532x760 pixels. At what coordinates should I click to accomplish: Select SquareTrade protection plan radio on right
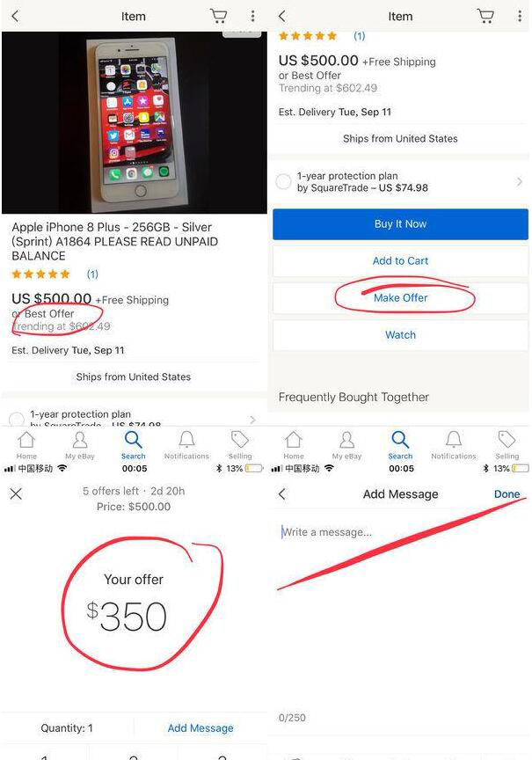[283, 182]
